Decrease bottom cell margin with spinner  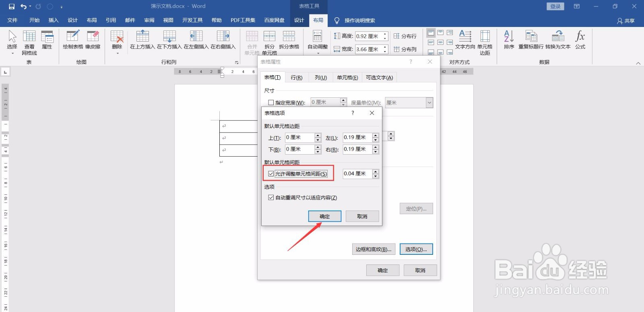tap(318, 152)
